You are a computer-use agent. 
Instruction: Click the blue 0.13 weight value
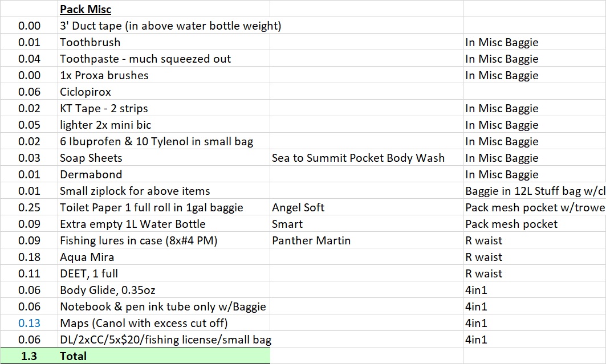[30, 323]
